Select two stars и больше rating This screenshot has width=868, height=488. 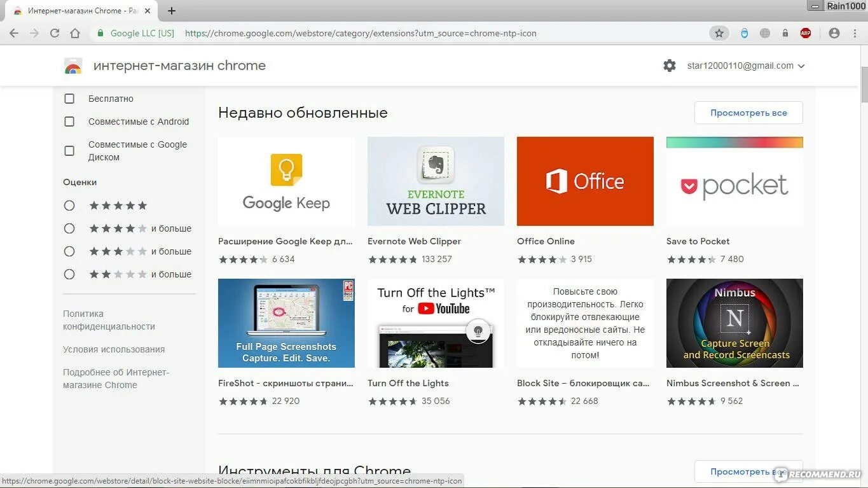tap(69, 274)
